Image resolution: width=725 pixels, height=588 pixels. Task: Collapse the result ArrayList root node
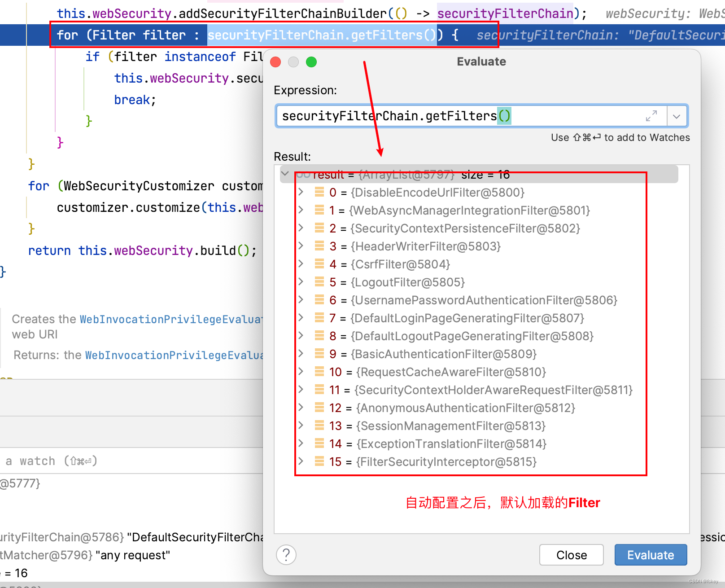285,174
